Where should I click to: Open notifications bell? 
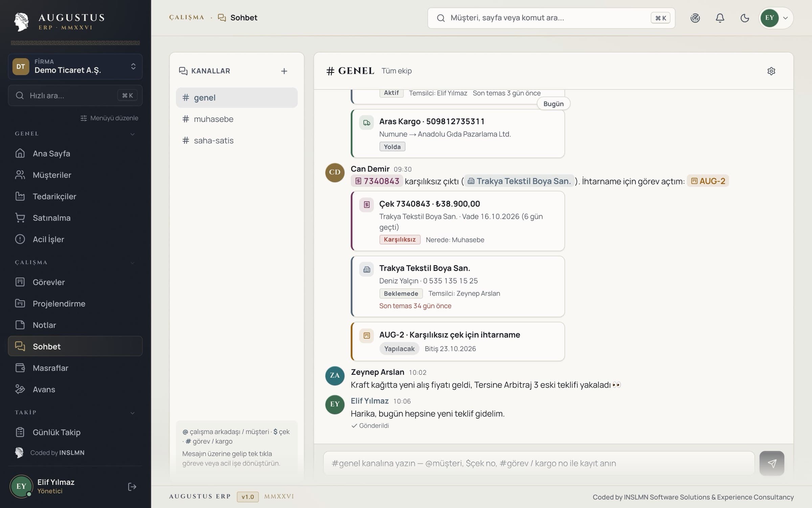720,18
